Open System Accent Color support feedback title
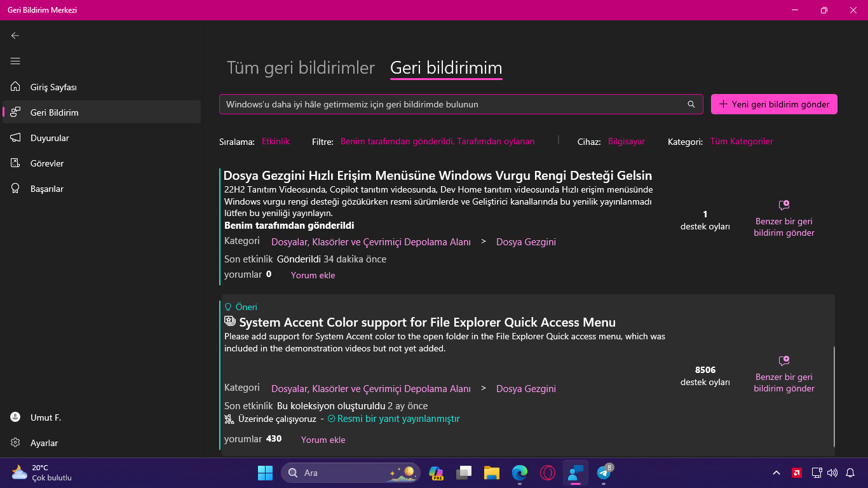This screenshot has width=868, height=488. tap(427, 322)
